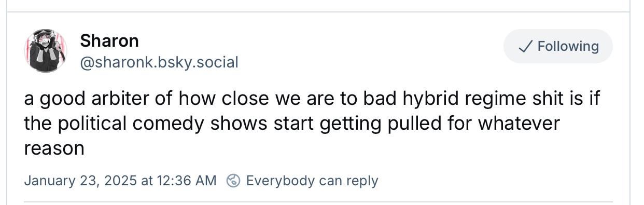Viewport: 644px width, 205px height.
Task: Click the globe reply-settings icon
Action: (234, 181)
